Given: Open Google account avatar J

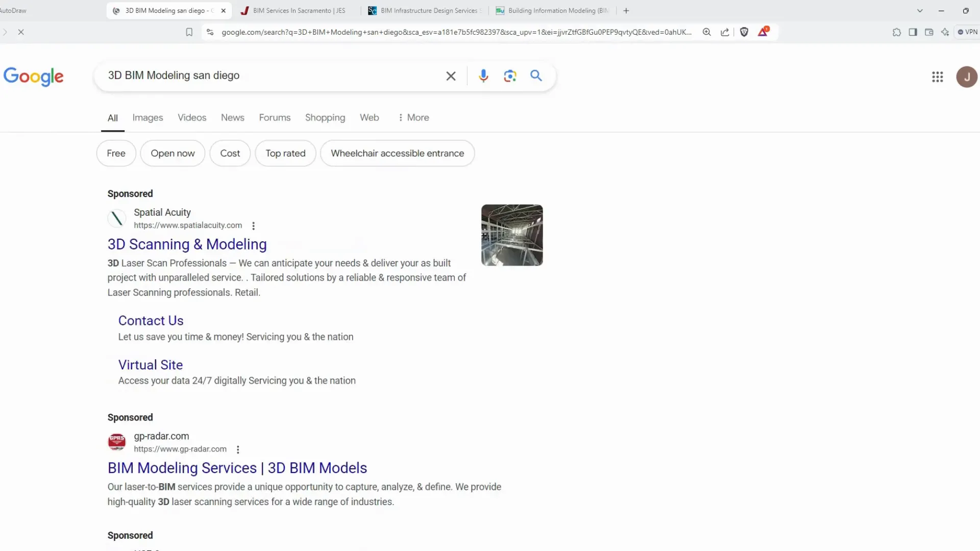Looking at the screenshot, I should pyautogui.click(x=966, y=77).
